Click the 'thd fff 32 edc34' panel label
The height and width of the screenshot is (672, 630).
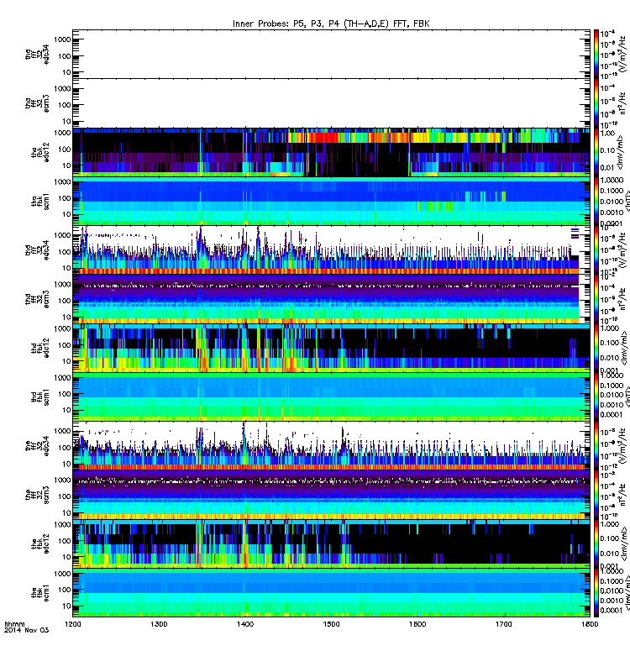point(37,249)
